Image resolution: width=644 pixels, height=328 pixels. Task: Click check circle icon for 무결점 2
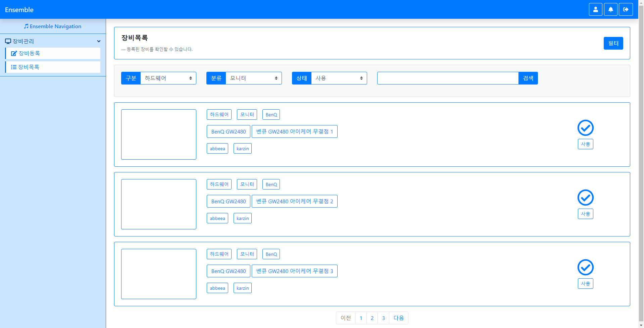[585, 198]
